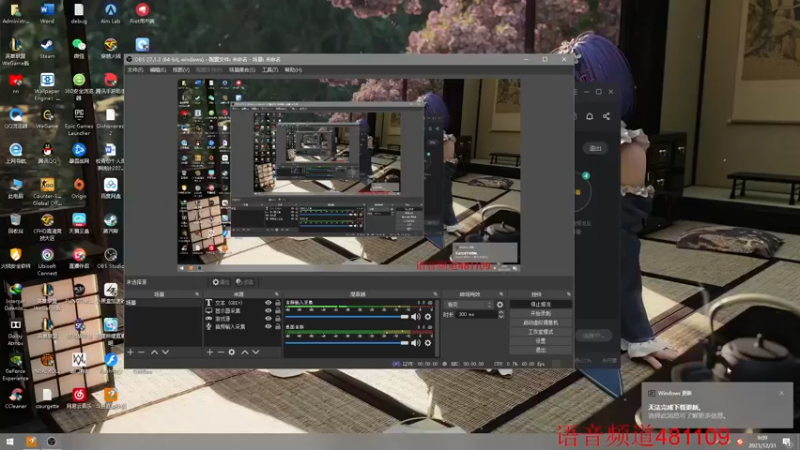
Task: Open 视图(V) menu
Action: (x=181, y=70)
